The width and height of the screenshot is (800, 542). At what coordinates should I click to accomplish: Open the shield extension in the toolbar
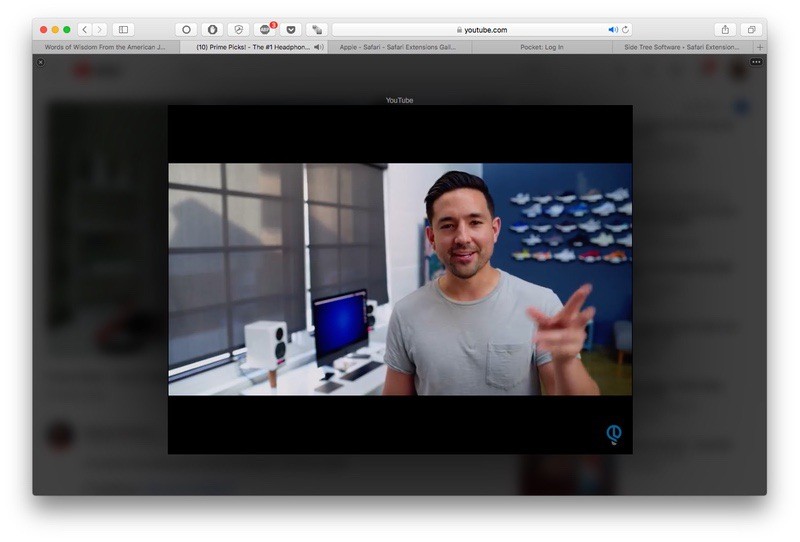pyautogui.click(x=238, y=30)
